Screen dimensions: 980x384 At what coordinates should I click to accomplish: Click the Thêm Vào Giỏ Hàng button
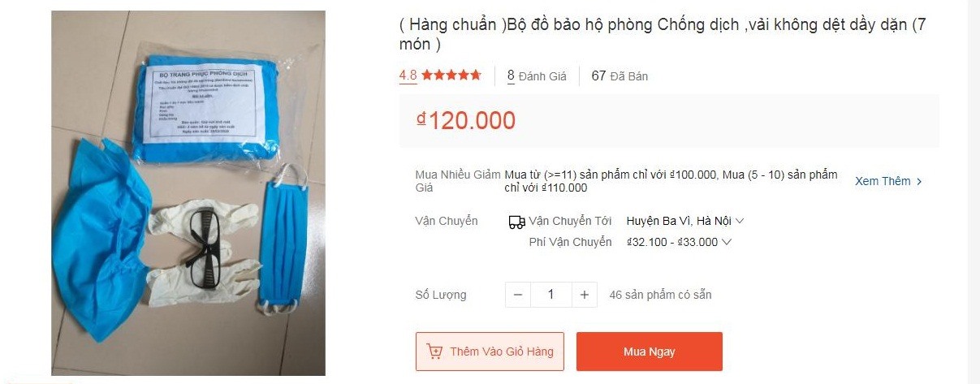point(490,352)
